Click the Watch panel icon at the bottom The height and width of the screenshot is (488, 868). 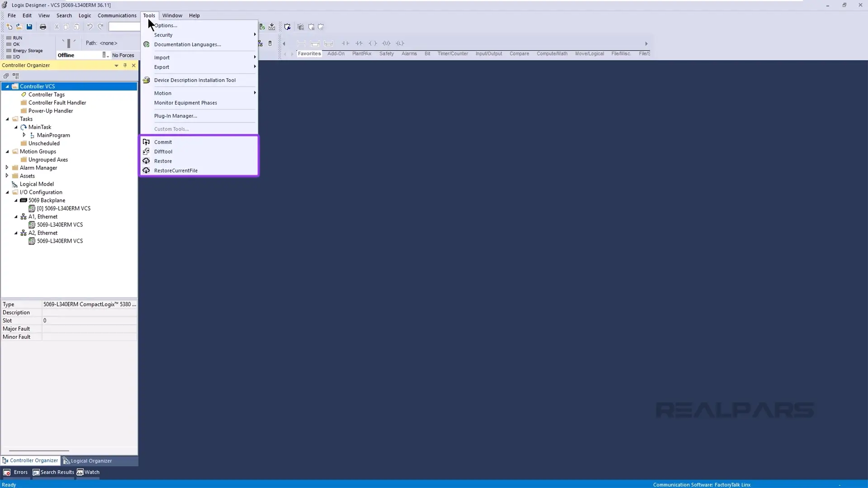coord(80,472)
